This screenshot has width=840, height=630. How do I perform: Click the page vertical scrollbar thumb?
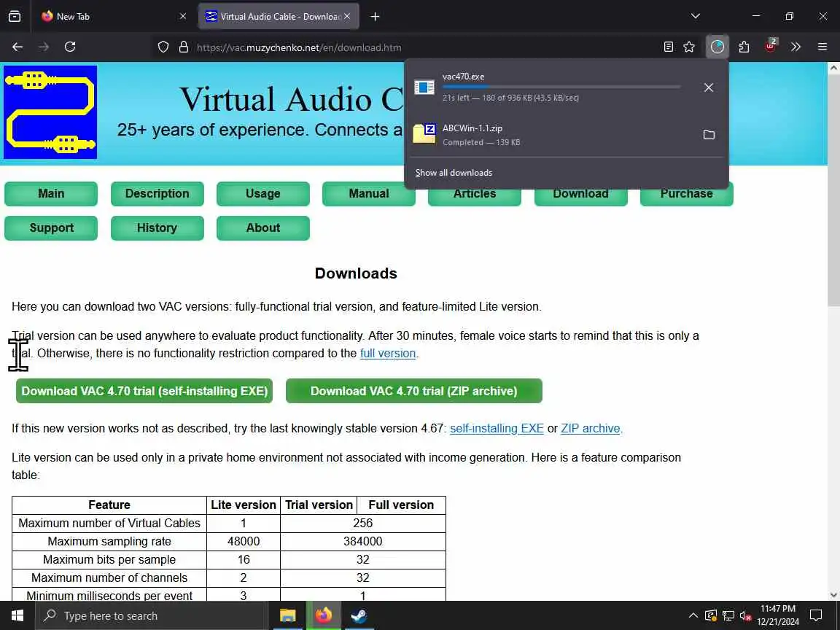[833, 190]
